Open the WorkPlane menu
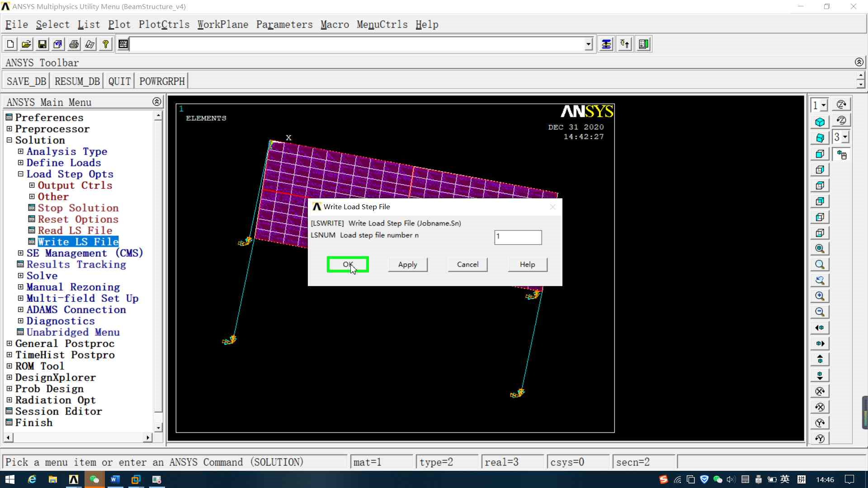Viewport: 868px width, 488px height. point(222,24)
